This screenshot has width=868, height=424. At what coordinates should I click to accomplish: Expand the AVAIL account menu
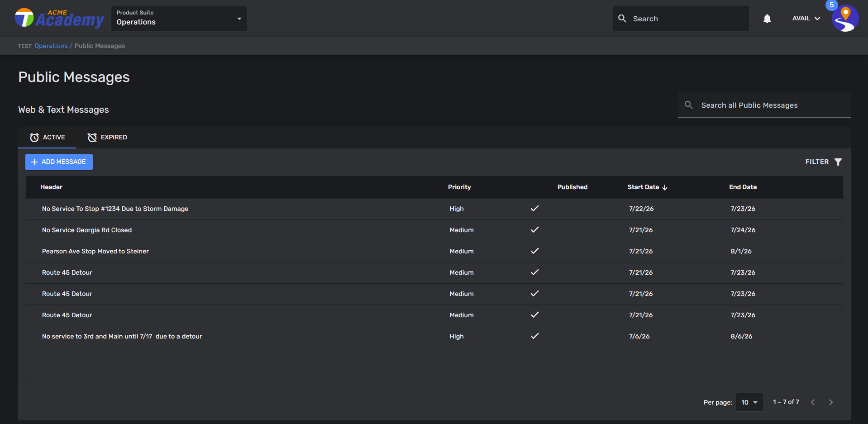click(806, 19)
